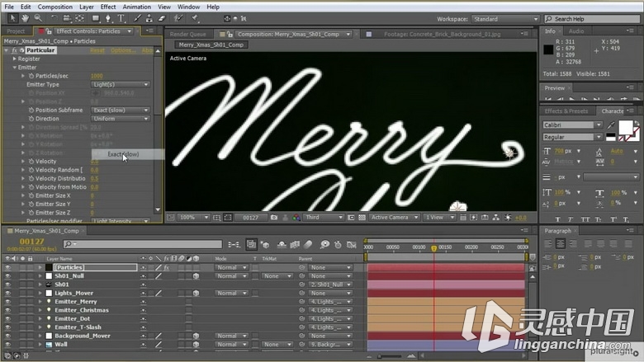The image size is (644, 362).
Task: Select the Hand tool
Action: pos(26,18)
